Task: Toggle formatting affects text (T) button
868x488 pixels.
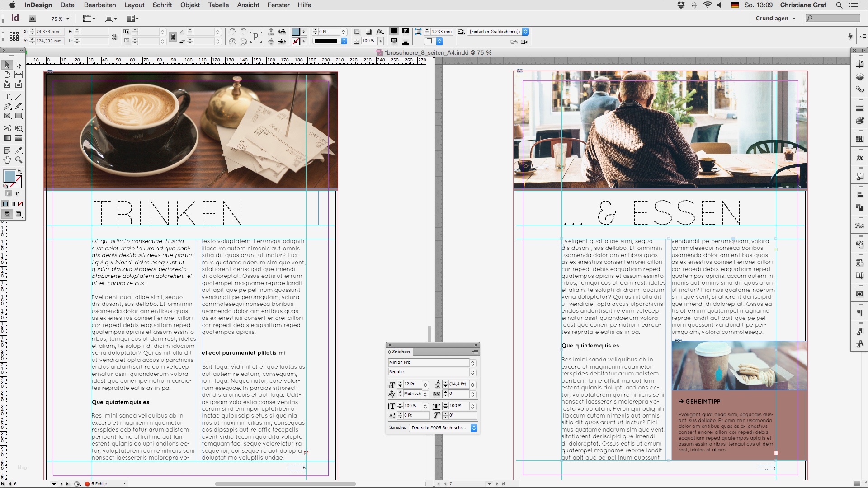Action: pyautogui.click(x=17, y=193)
